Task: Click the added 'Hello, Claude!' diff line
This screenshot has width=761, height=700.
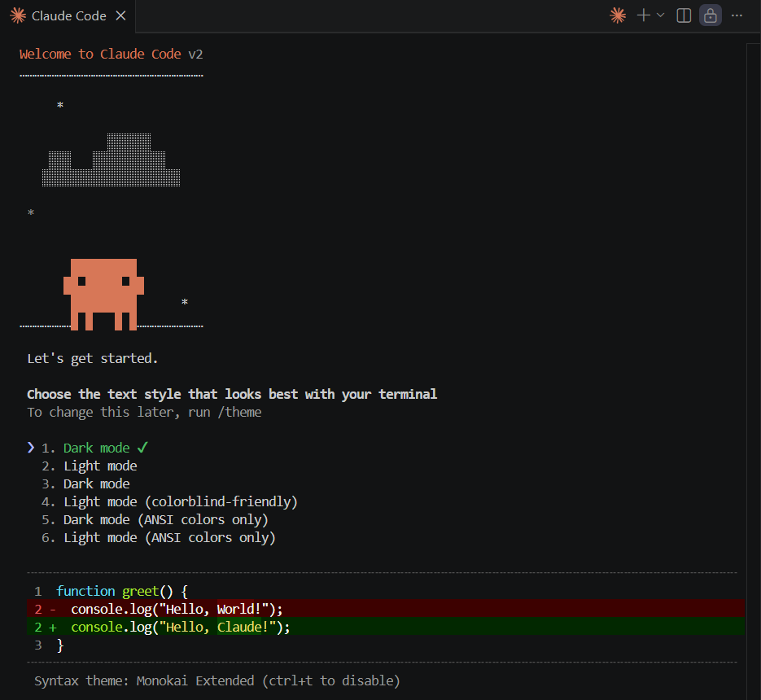Action: tap(386, 628)
